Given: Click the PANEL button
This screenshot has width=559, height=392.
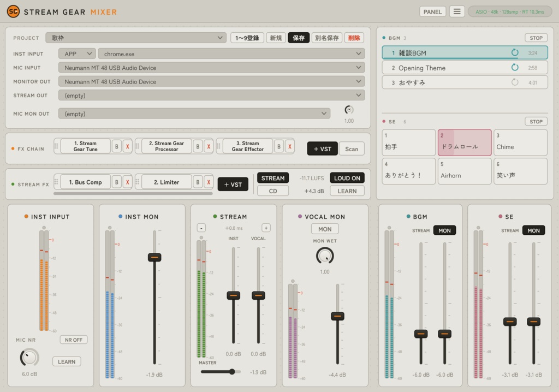Looking at the screenshot, I should [432, 12].
